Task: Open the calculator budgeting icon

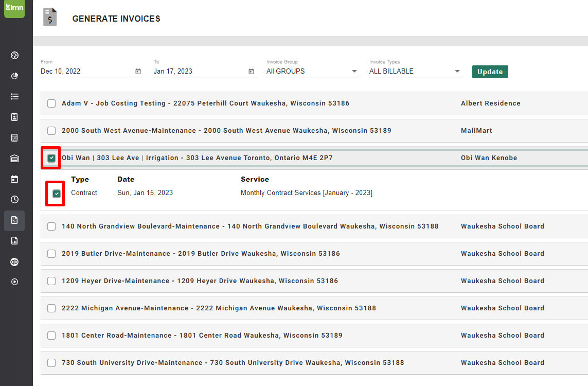Action: point(14,137)
